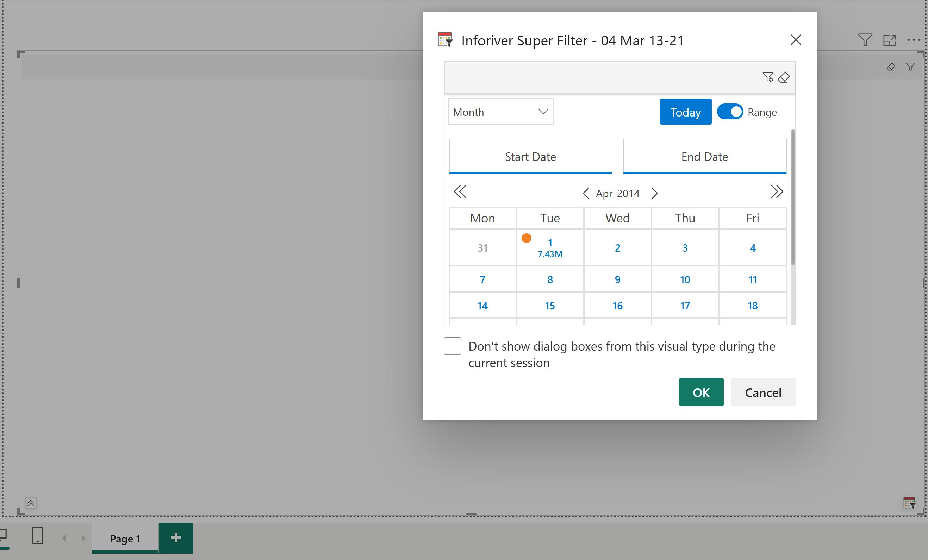Image resolution: width=928 pixels, height=560 pixels.
Task: Click the Focus mode icon
Action: tap(889, 40)
